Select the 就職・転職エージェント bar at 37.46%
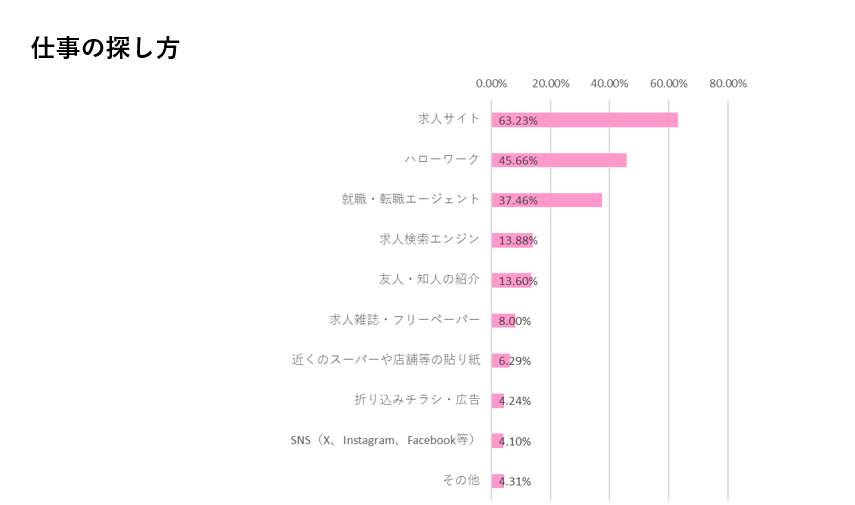Viewport: 855px width, 505px height. pos(546,200)
